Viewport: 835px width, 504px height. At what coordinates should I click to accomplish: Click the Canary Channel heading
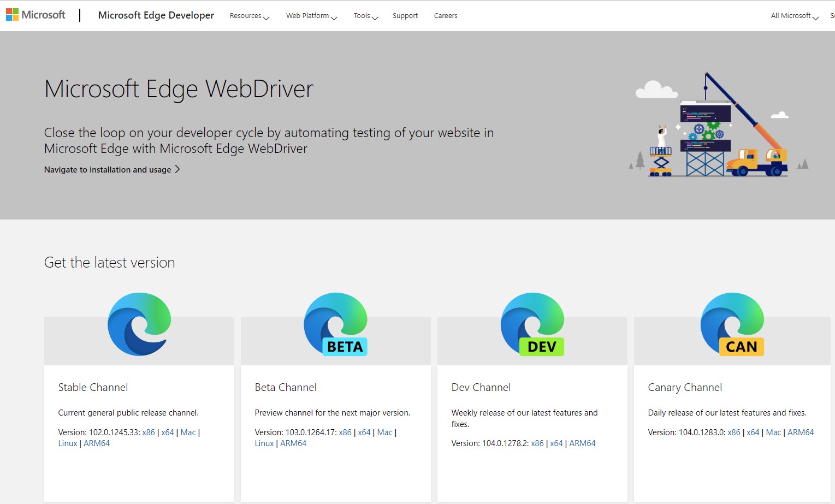pyautogui.click(x=685, y=387)
